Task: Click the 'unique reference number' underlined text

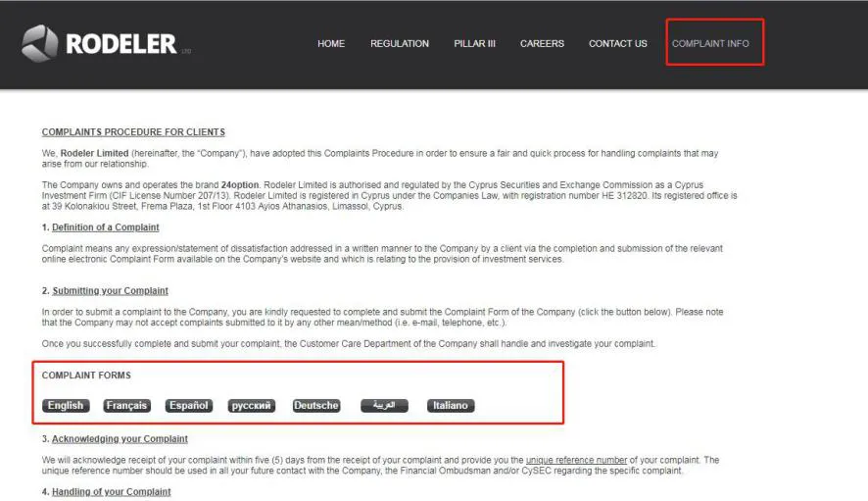Action: [x=576, y=460]
